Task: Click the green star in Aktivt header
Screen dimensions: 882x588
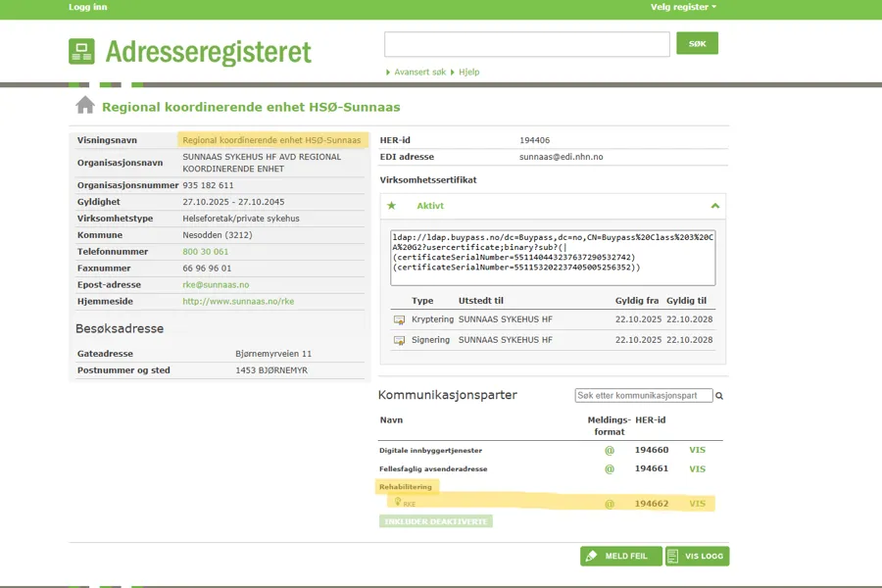Action: (392, 206)
